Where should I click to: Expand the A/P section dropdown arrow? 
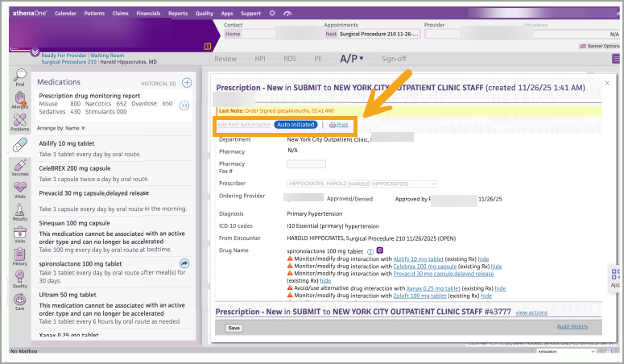[362, 58]
